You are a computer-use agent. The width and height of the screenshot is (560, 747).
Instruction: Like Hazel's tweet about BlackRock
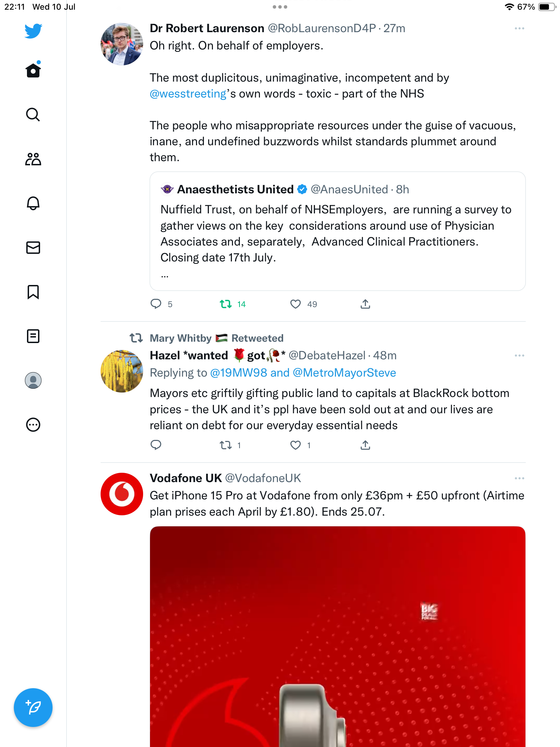[296, 445]
